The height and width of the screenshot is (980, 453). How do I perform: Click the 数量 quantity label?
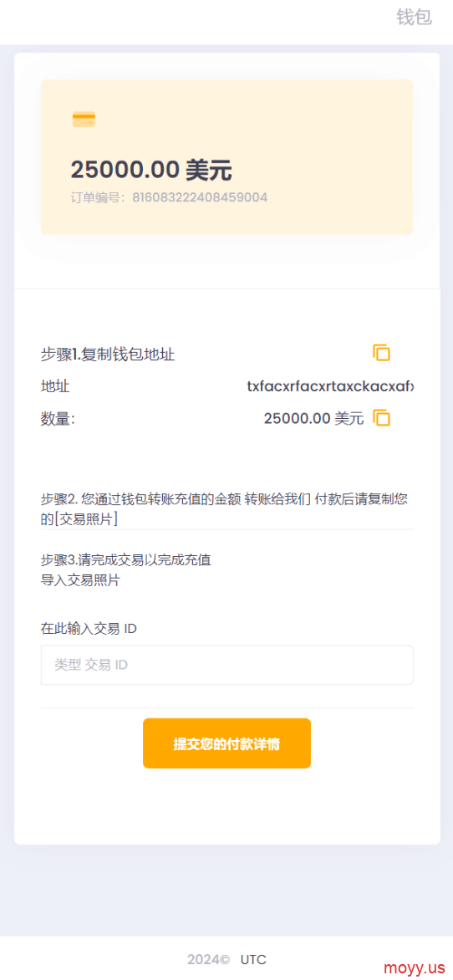(x=59, y=419)
